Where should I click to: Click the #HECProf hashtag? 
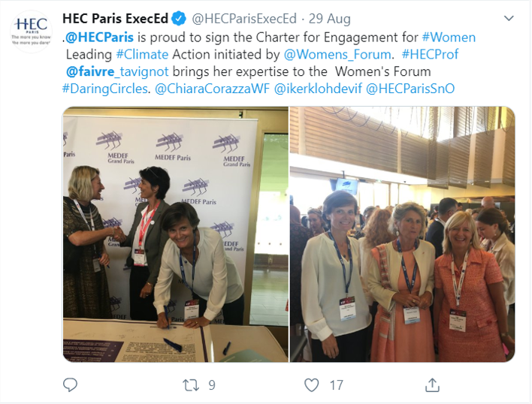point(430,54)
